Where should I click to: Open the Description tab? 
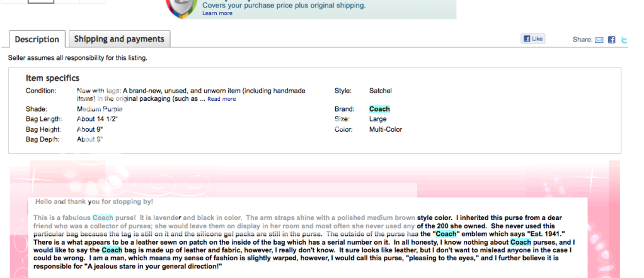[x=37, y=40]
